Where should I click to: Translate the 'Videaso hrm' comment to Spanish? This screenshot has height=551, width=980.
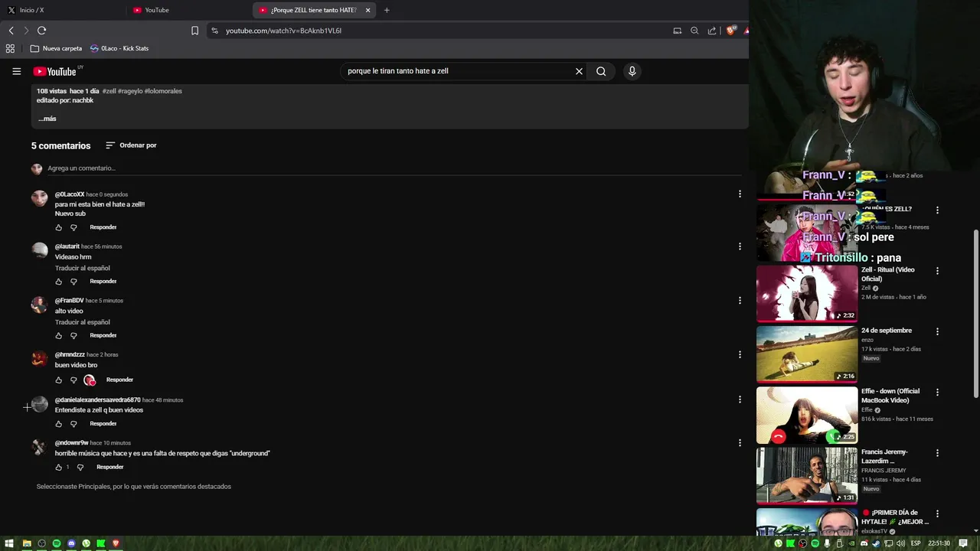[x=83, y=269]
